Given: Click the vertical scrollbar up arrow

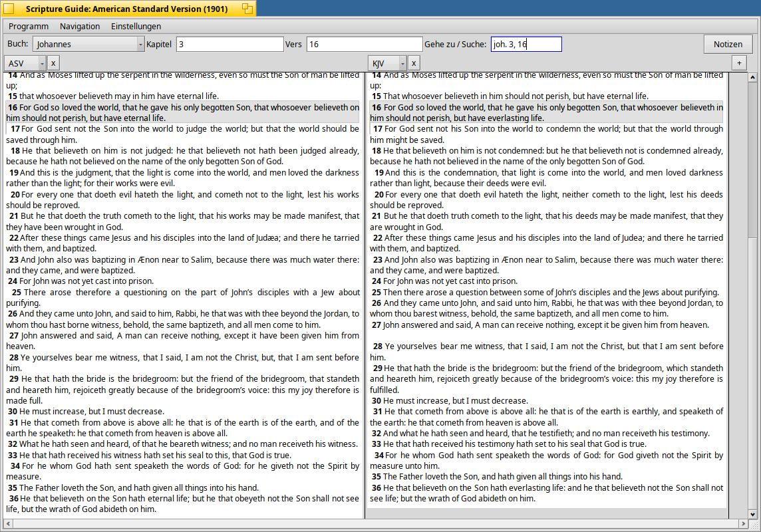Looking at the screenshot, I should click(752, 77).
